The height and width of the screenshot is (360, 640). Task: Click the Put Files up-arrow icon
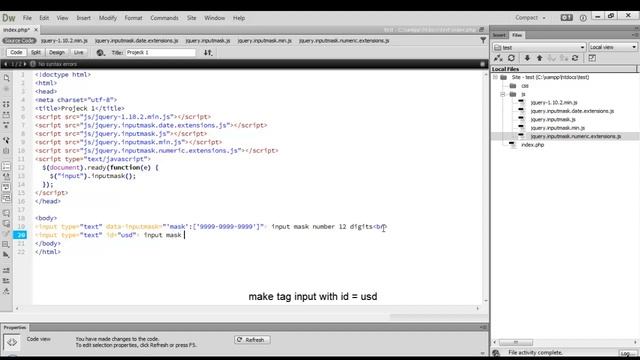[x=540, y=58]
